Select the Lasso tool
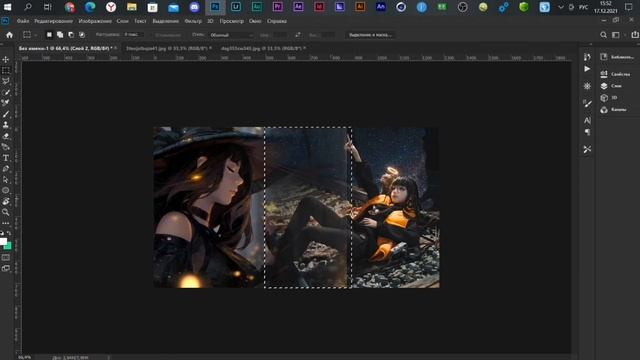 point(6,81)
